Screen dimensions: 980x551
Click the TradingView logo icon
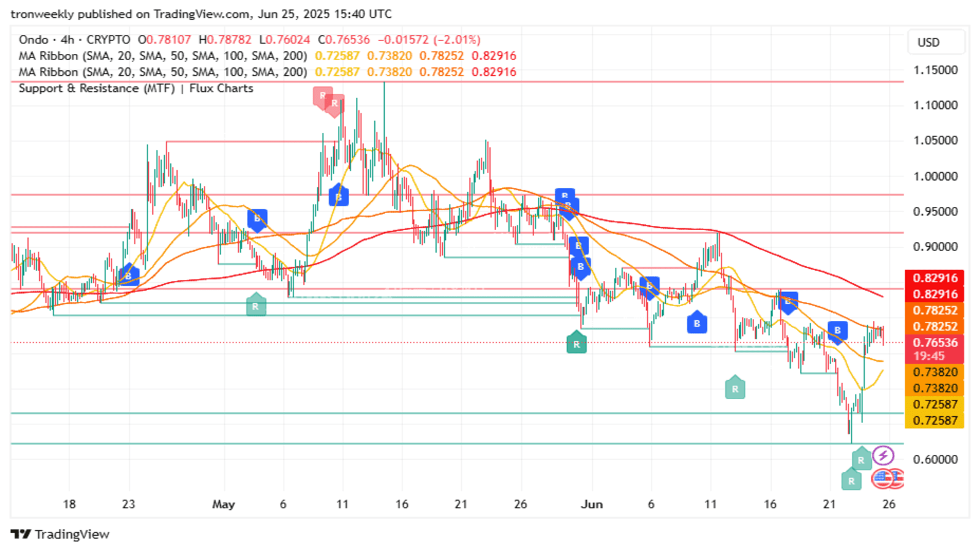point(21,534)
